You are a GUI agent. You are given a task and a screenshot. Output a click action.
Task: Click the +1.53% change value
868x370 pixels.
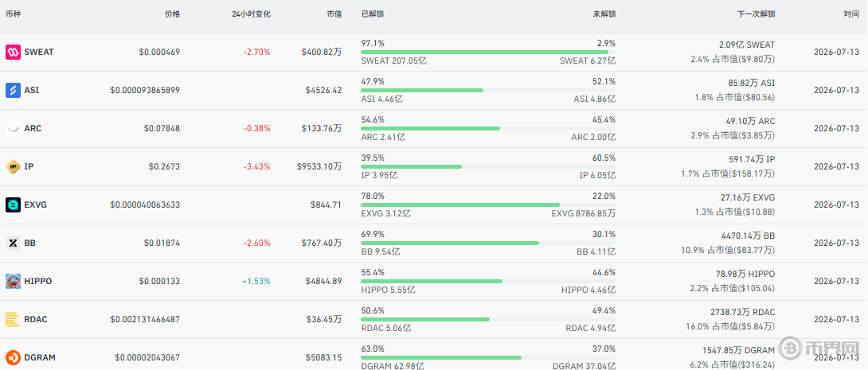(256, 281)
